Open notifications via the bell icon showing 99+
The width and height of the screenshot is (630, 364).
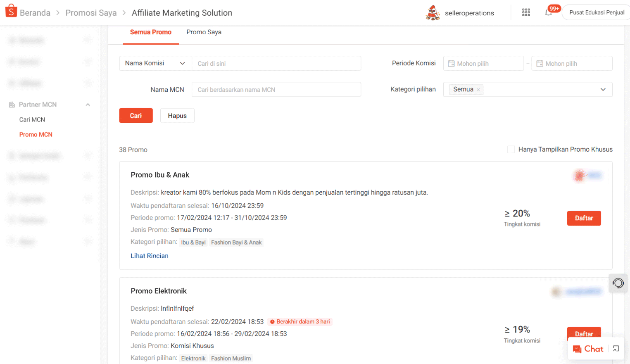[x=549, y=13]
